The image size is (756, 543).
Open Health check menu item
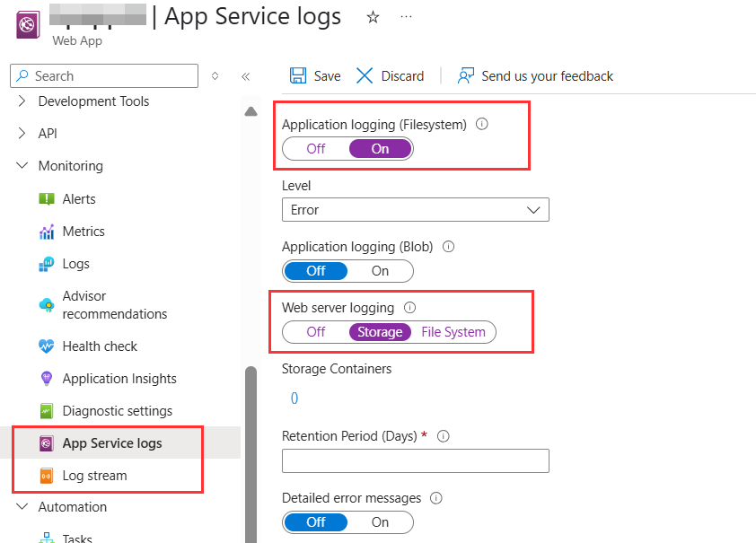[x=100, y=346]
